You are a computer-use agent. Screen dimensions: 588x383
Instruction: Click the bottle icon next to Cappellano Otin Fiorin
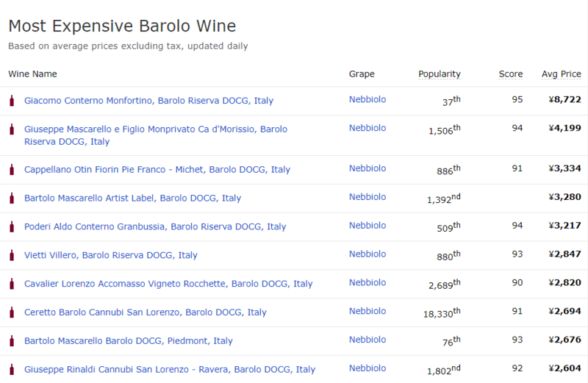(x=12, y=169)
